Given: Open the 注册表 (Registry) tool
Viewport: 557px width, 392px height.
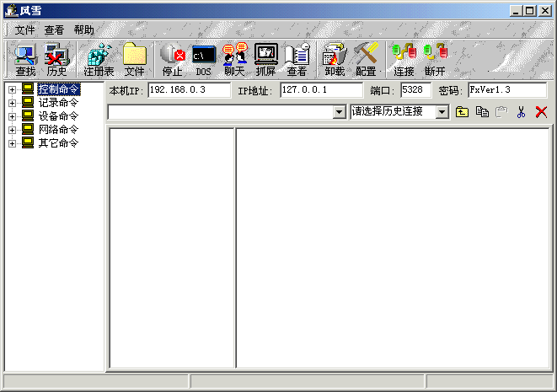Looking at the screenshot, I should (99, 59).
